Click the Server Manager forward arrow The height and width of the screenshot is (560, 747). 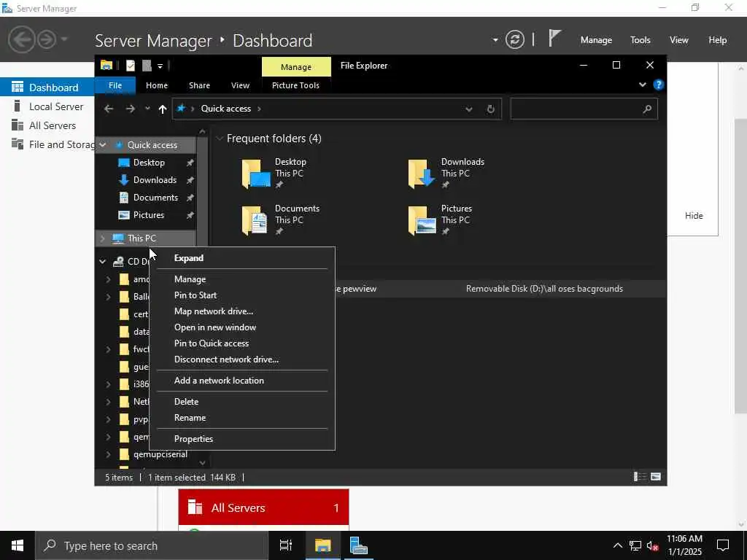pos(46,39)
